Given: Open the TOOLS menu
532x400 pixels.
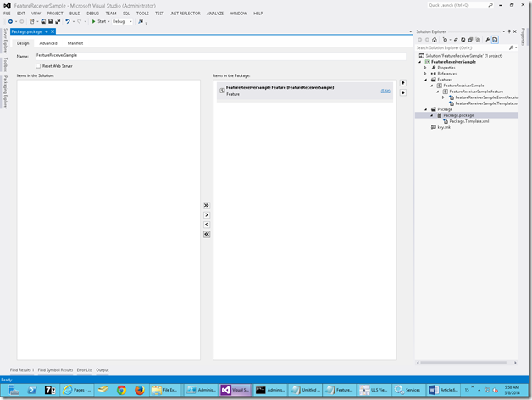Looking at the screenshot, I should pyautogui.click(x=142, y=14).
